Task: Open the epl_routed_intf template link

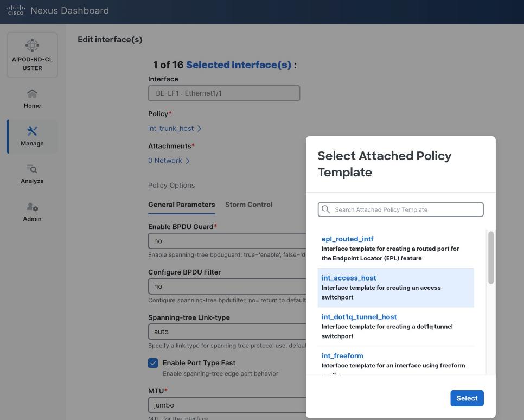Action: [347, 239]
